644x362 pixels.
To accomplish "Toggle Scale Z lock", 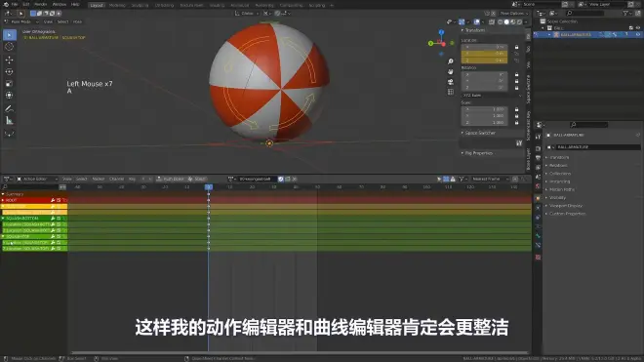I will pyautogui.click(x=517, y=122).
